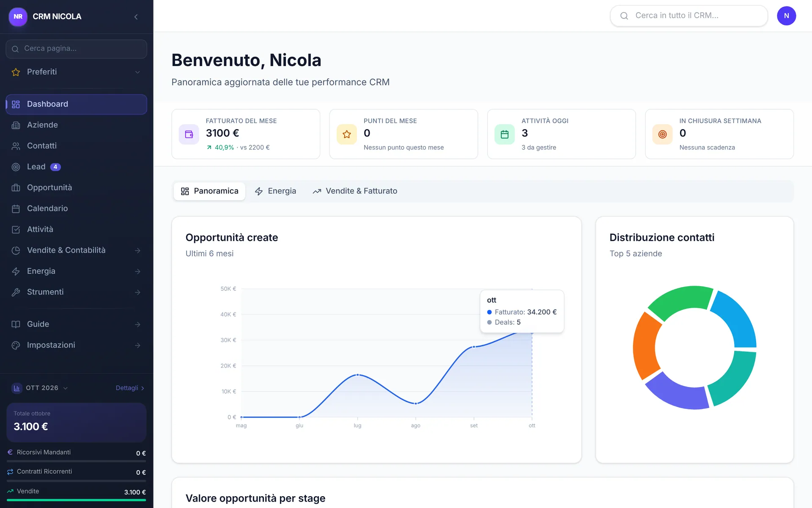The height and width of the screenshot is (508, 812).
Task: Click the 40,9% growth indicator
Action: 220,147
